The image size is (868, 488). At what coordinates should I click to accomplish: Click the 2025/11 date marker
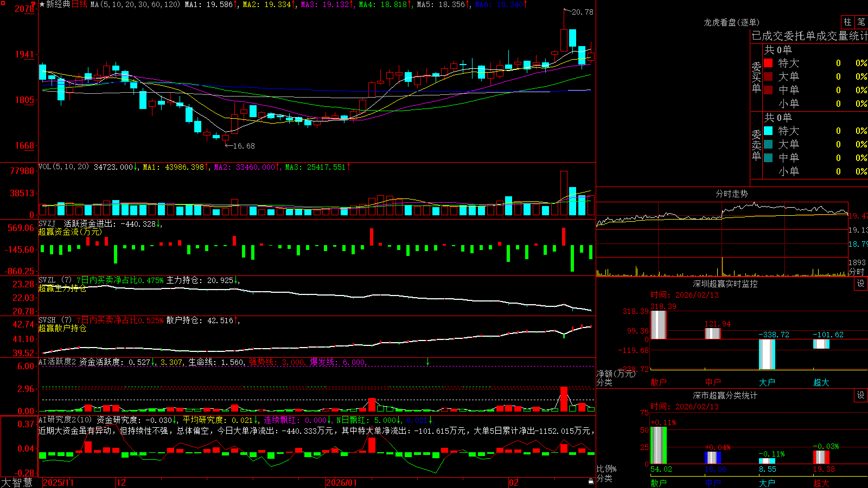[x=58, y=483]
